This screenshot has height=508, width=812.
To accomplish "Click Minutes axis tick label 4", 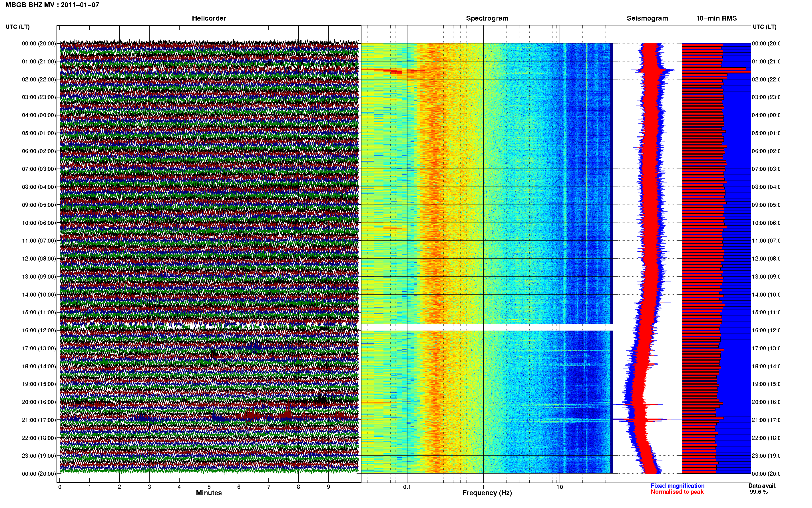I will click(x=179, y=487).
